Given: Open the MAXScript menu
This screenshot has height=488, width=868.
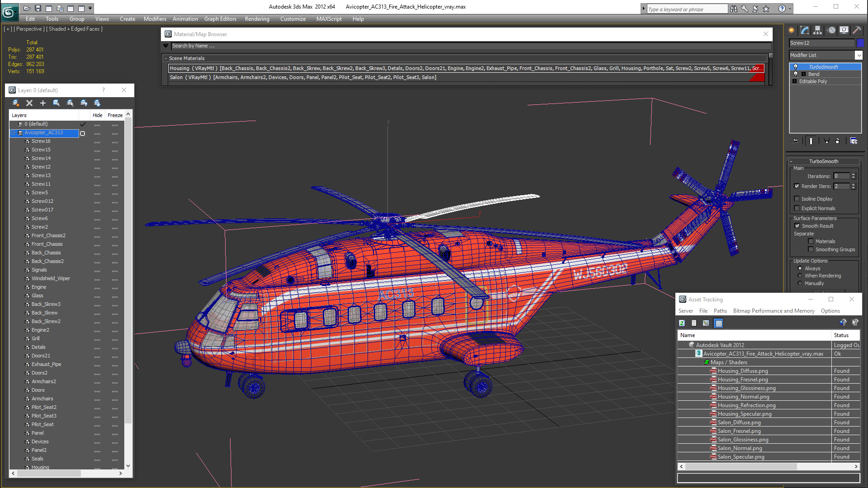Looking at the screenshot, I should click(329, 19).
